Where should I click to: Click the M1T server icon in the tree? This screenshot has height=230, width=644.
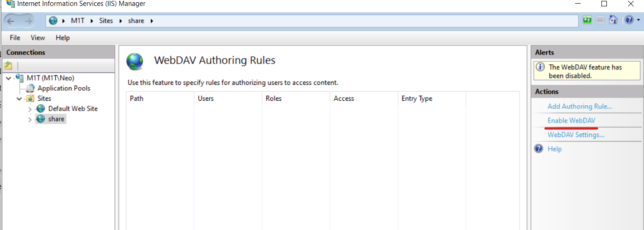tap(20, 78)
